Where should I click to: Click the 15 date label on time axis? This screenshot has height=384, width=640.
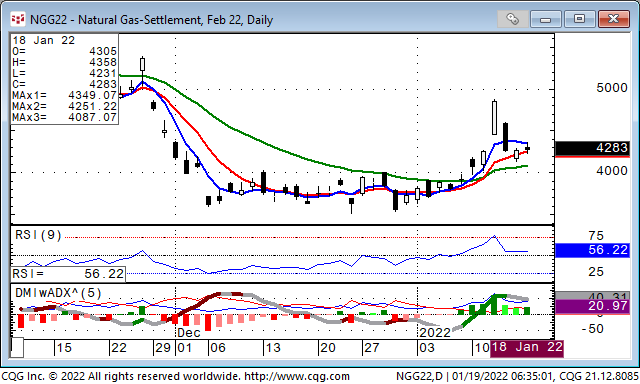[64, 348]
